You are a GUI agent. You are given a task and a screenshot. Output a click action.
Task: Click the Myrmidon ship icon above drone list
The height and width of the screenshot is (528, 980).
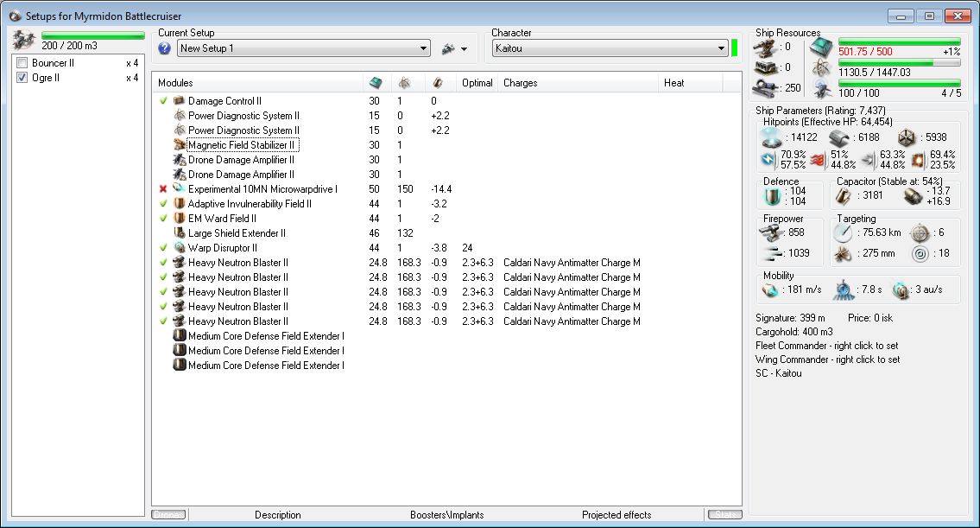click(24, 41)
